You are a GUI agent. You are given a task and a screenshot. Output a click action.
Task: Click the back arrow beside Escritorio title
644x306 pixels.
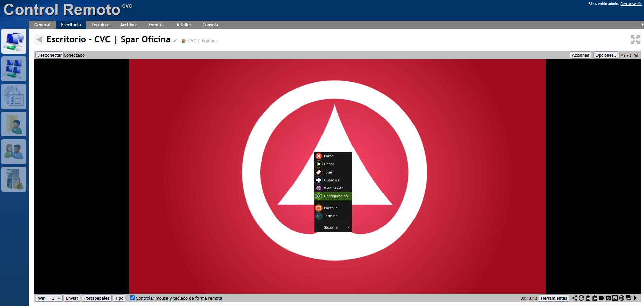tap(39, 40)
